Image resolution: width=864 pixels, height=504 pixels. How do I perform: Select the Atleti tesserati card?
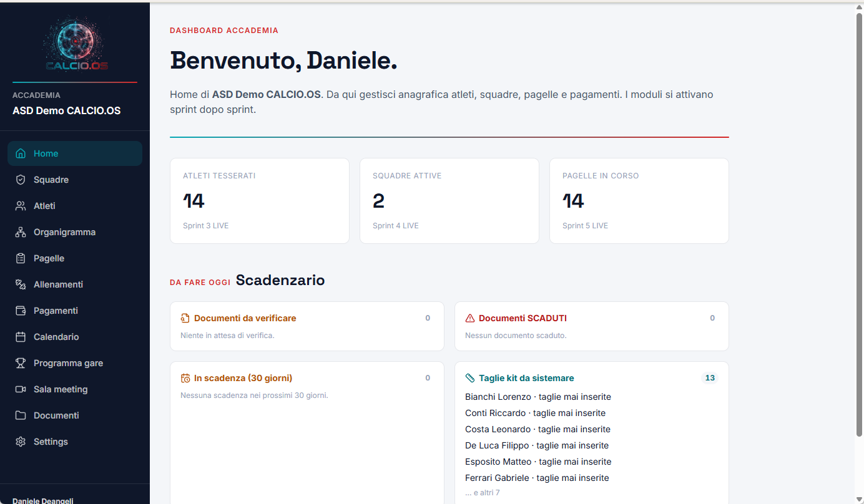pos(260,201)
